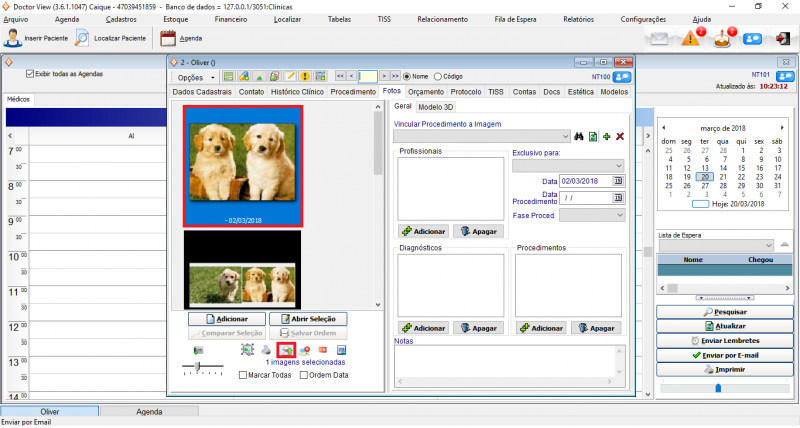Click the green plus add procedure icon
Image resolution: width=800 pixels, height=428 pixels.
coord(607,136)
